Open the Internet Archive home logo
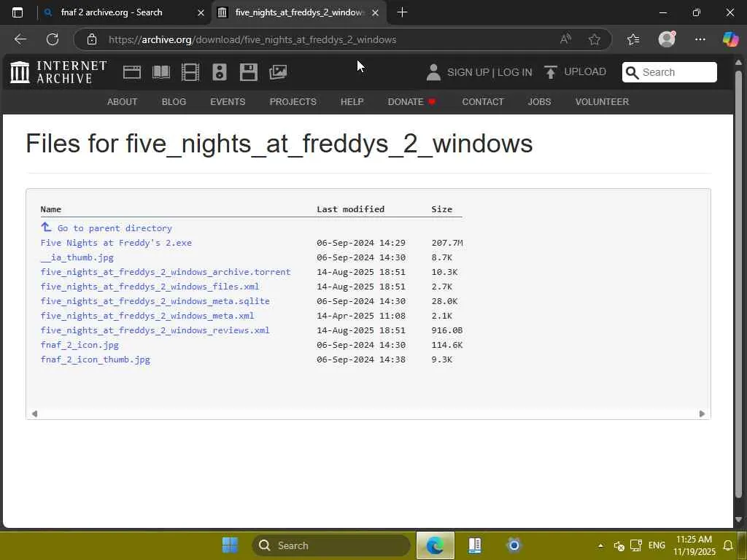 (x=58, y=72)
